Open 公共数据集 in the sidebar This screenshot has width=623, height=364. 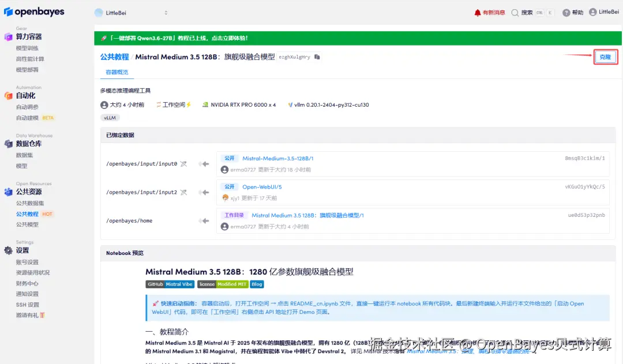[x=30, y=203]
